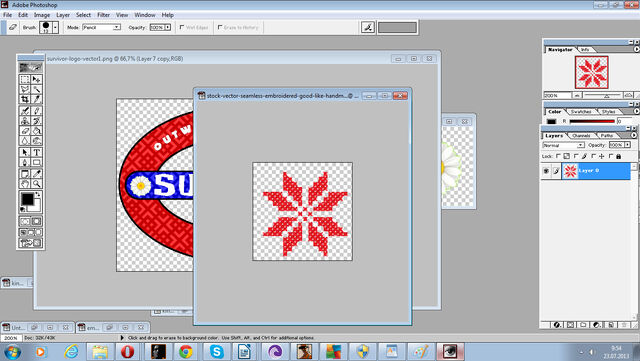This screenshot has width=640, height=361.
Task: Select the Zoom magnifier tool
Action: [x=36, y=184]
